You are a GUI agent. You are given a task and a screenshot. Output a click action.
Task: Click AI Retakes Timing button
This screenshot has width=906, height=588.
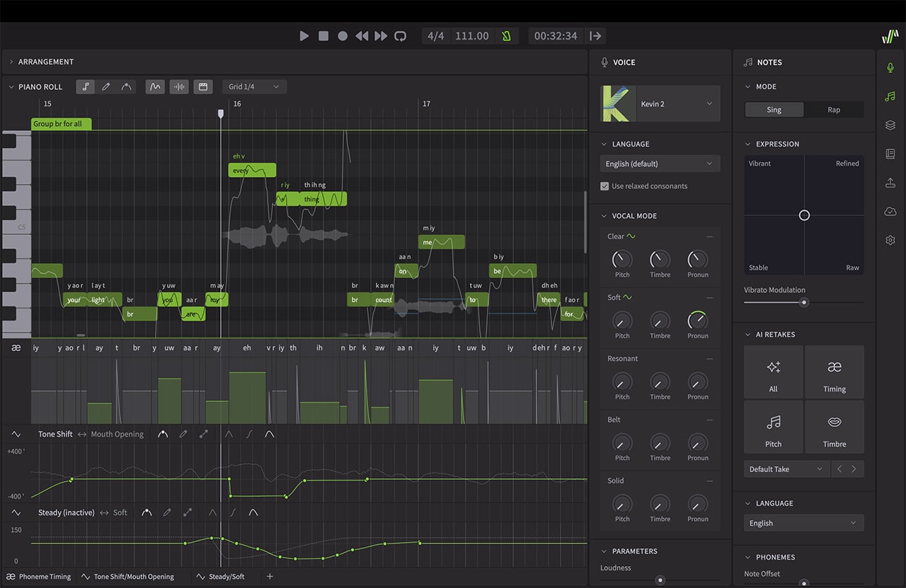pyautogui.click(x=835, y=373)
